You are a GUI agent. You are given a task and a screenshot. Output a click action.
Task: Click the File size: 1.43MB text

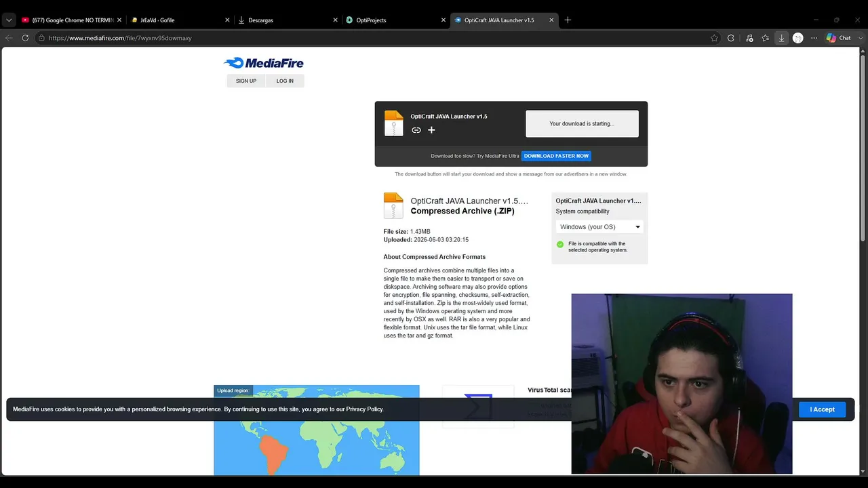pos(407,232)
